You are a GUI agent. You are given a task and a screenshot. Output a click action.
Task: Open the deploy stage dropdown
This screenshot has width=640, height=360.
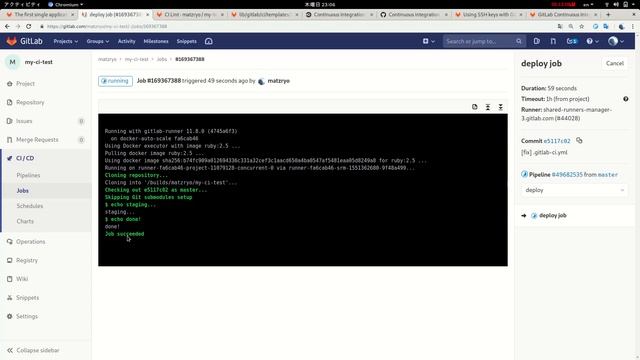(574, 190)
